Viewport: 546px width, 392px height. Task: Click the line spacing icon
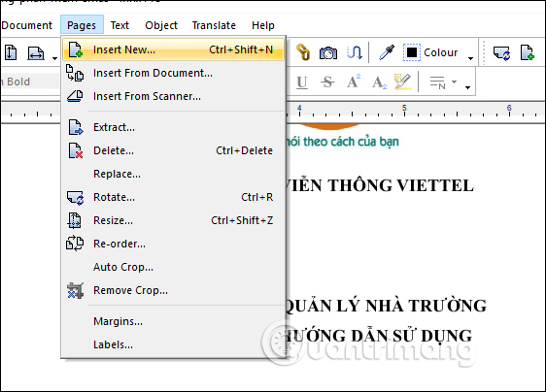(438, 82)
